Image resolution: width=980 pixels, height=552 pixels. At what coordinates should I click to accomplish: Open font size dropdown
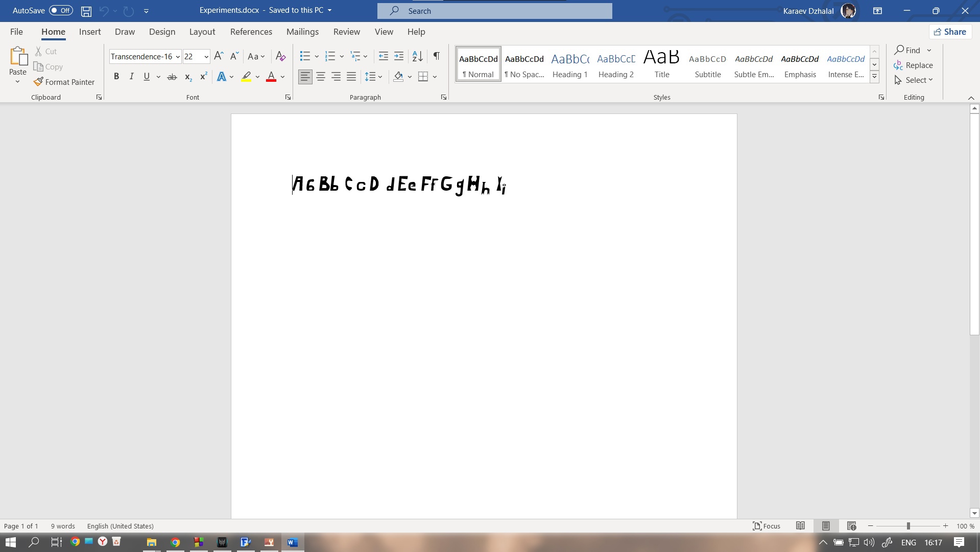[x=206, y=57]
